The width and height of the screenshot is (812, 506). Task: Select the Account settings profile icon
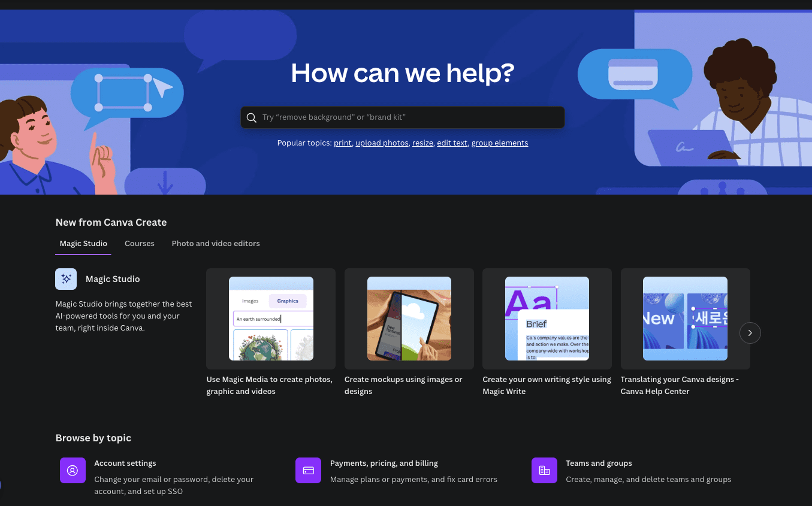[73, 470]
